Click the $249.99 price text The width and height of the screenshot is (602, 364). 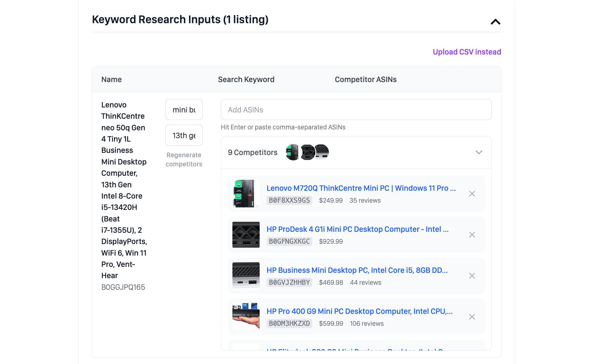click(331, 200)
